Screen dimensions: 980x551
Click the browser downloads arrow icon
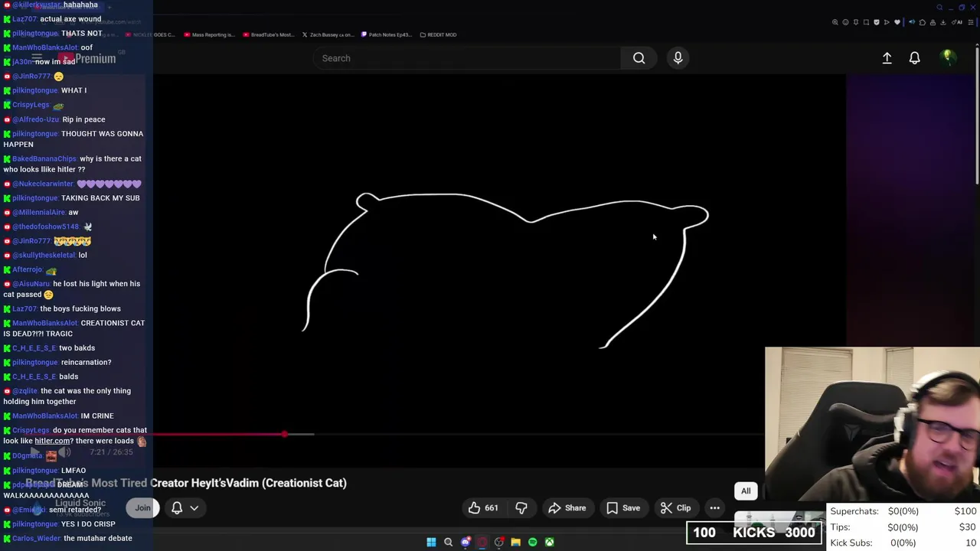click(943, 22)
